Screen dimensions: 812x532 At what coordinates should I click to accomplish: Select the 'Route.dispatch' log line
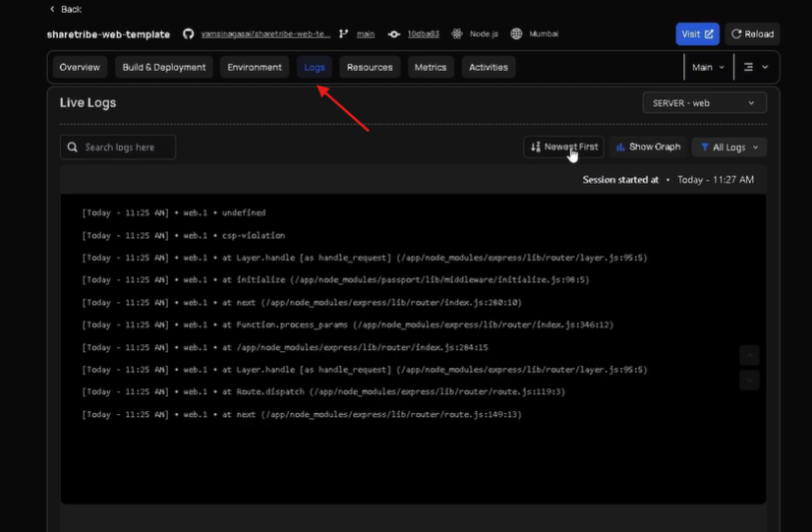(x=323, y=392)
